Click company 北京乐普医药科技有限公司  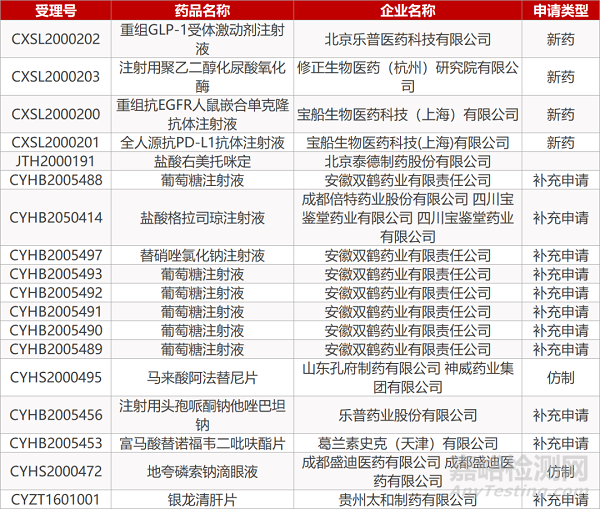[408, 39]
